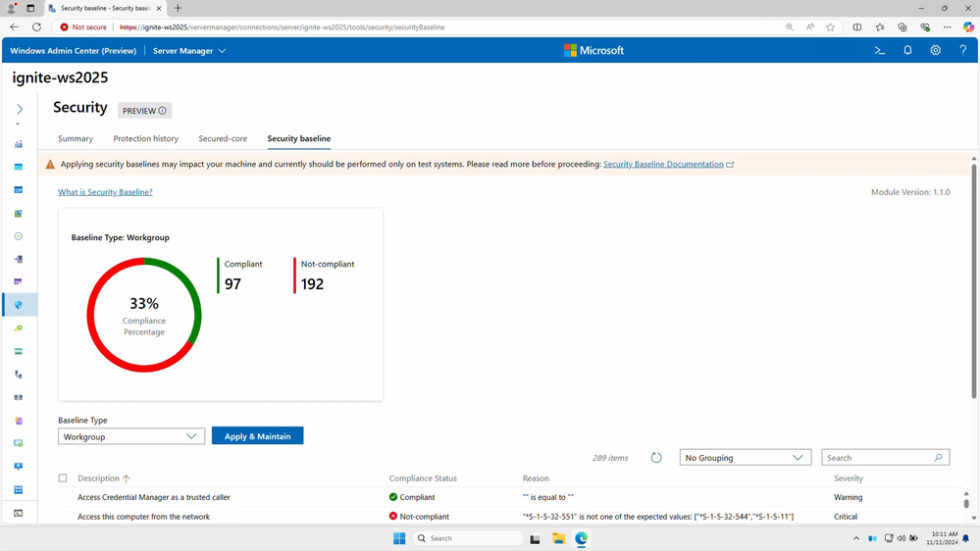This screenshot has height=551, width=980.
Task: Switch to the Protection history tab
Action: pos(145,138)
